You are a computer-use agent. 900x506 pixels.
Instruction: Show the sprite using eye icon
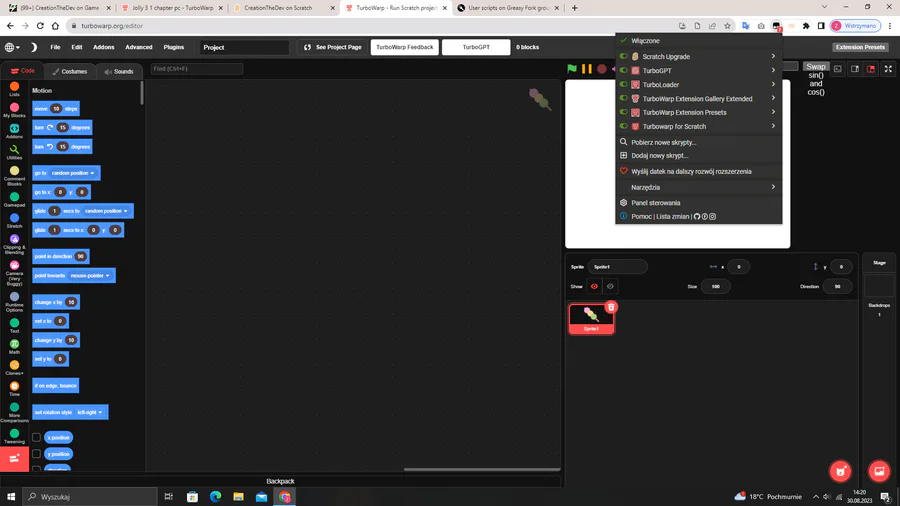(x=594, y=286)
